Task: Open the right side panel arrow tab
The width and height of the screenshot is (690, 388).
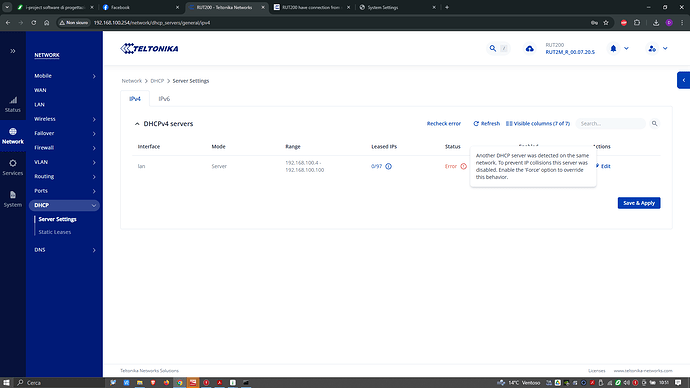Action: tap(683, 80)
